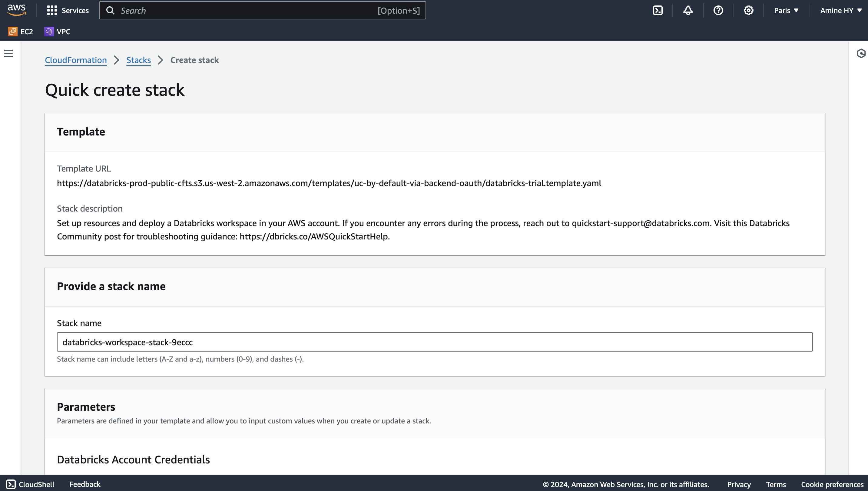868x491 pixels.
Task: Open the Terms link
Action: coord(776,484)
